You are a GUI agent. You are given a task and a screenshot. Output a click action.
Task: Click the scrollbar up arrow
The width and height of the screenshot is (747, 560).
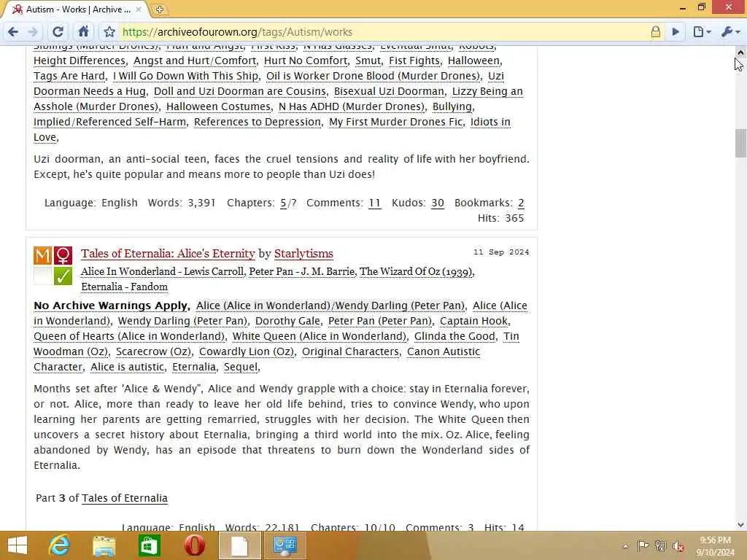point(740,52)
